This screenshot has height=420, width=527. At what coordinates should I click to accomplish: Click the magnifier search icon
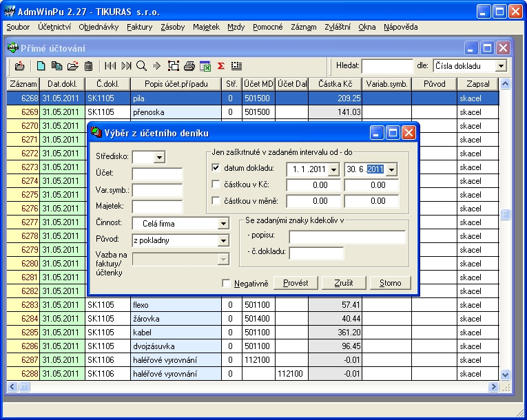[141, 66]
